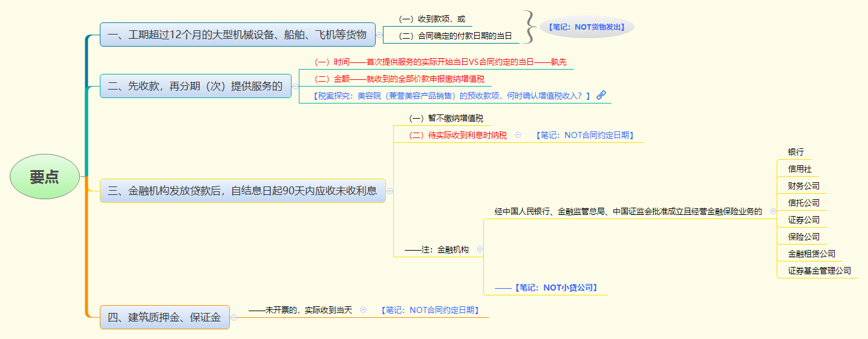Select the 银行 leaf node
Image resolution: width=868 pixels, height=339 pixels.
(795, 152)
